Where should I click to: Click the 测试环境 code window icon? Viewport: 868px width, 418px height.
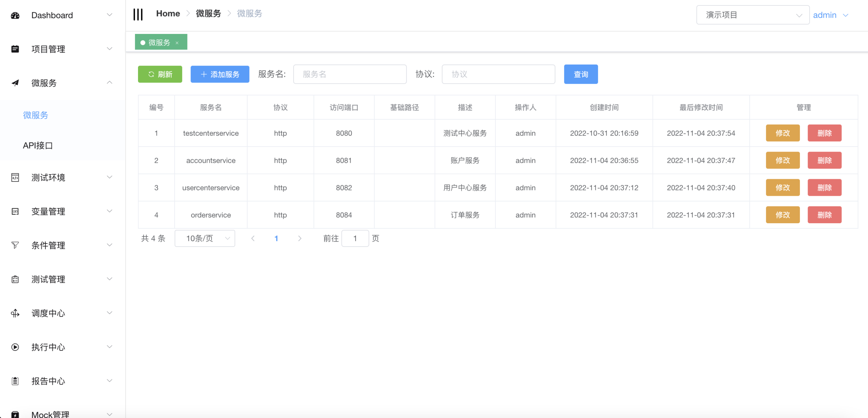pyautogui.click(x=15, y=177)
